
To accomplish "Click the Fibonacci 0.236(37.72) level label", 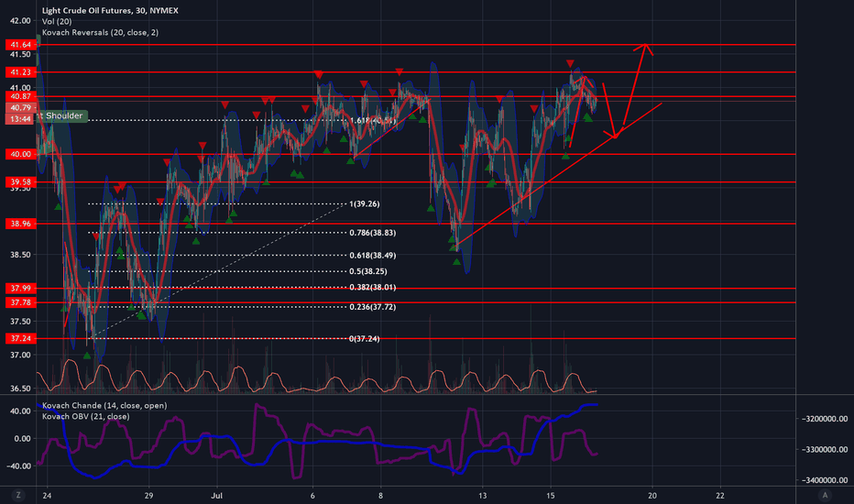I will [373, 307].
